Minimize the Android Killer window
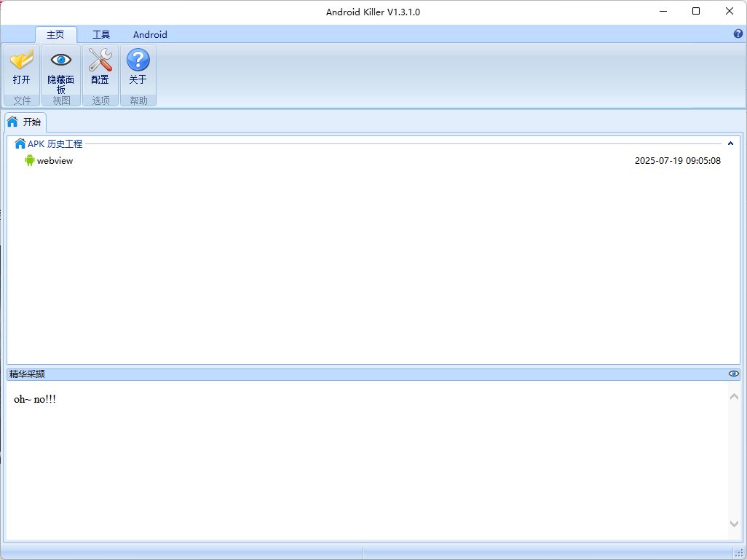 [x=663, y=11]
